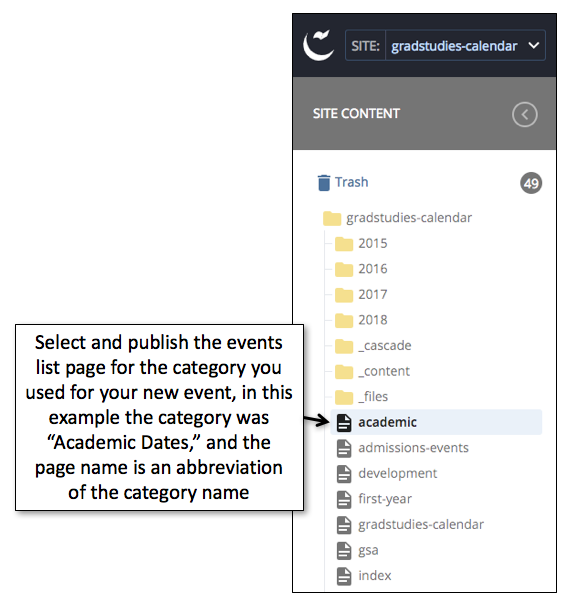Open the 2015 folder icon
This screenshot has width=575, height=603.
click(x=344, y=244)
